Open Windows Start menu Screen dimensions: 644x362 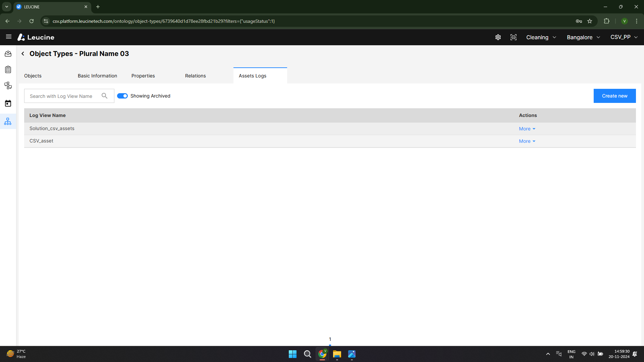click(x=292, y=354)
